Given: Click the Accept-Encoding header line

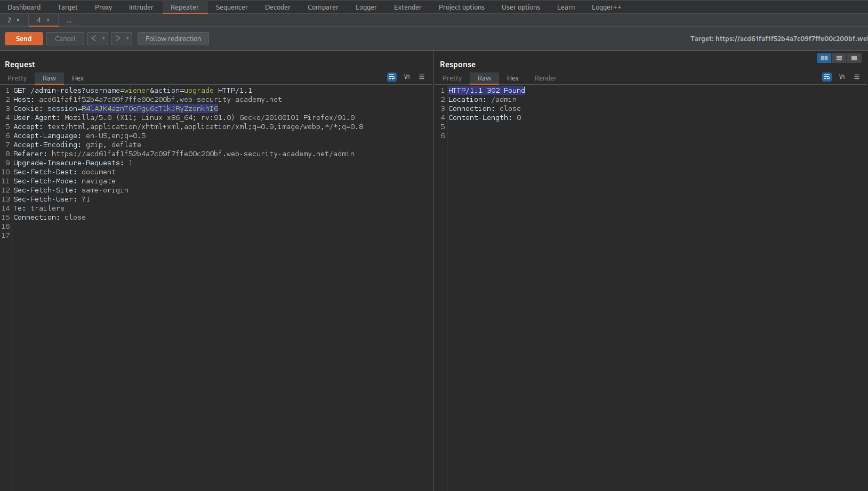Looking at the screenshot, I should pos(77,145).
